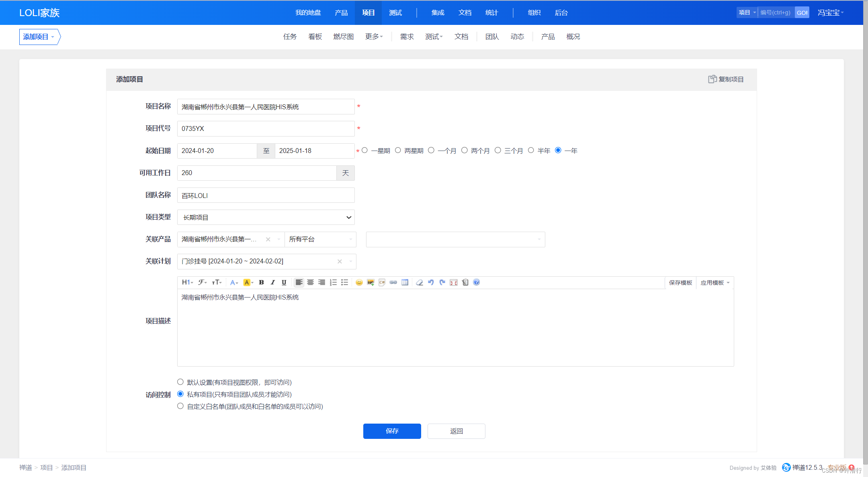The height and width of the screenshot is (477, 868).
Task: Center-align the description text
Action: pos(310,282)
